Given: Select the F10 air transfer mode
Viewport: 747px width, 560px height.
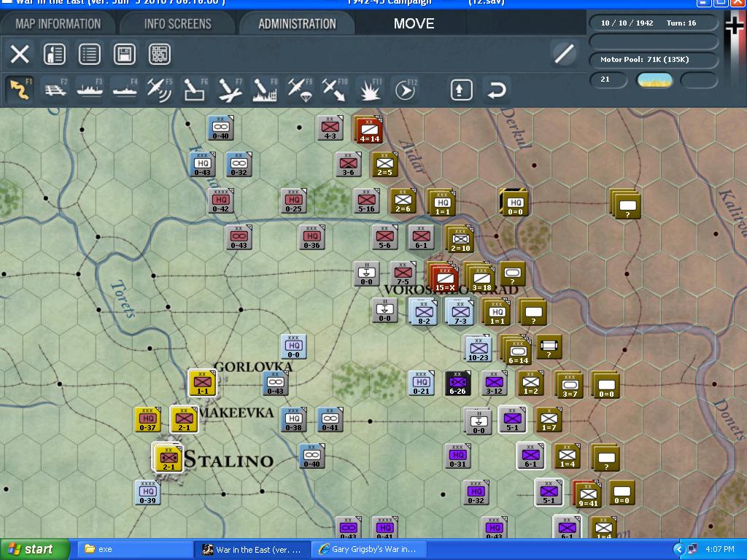Looking at the screenshot, I should (x=334, y=89).
